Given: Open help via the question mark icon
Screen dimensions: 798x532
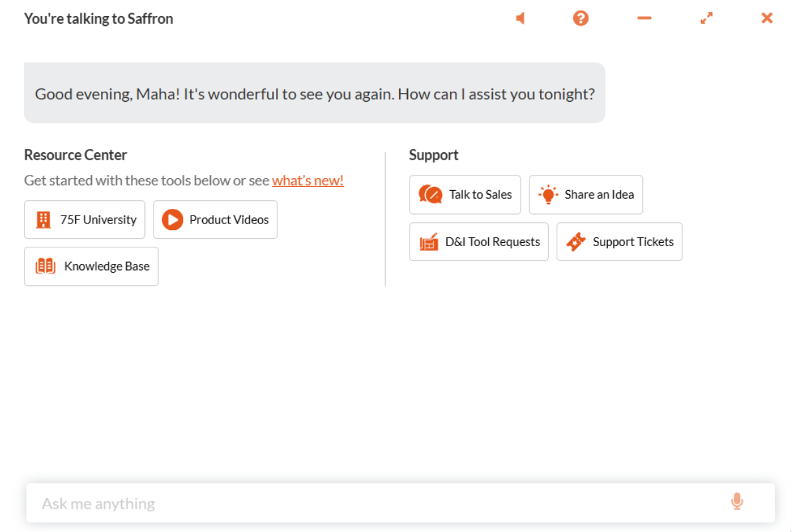Looking at the screenshot, I should click(581, 19).
